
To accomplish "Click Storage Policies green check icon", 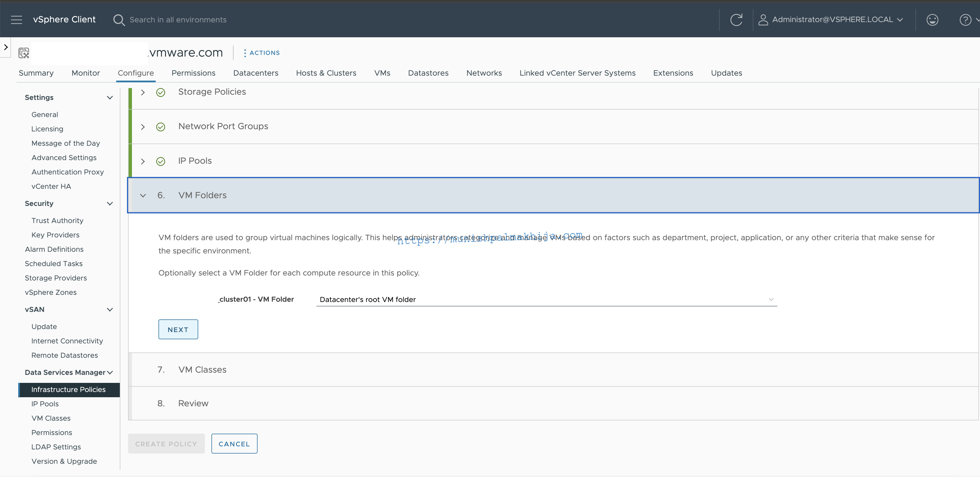I will pos(161,92).
